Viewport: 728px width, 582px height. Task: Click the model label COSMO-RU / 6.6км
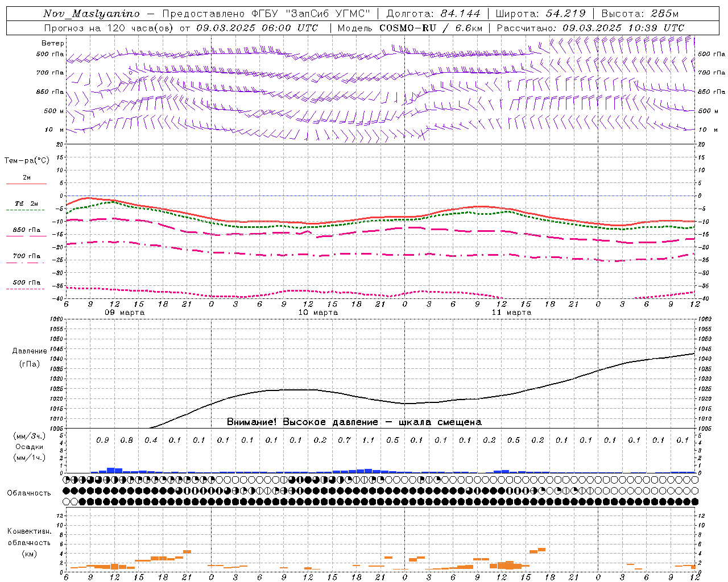click(431, 28)
